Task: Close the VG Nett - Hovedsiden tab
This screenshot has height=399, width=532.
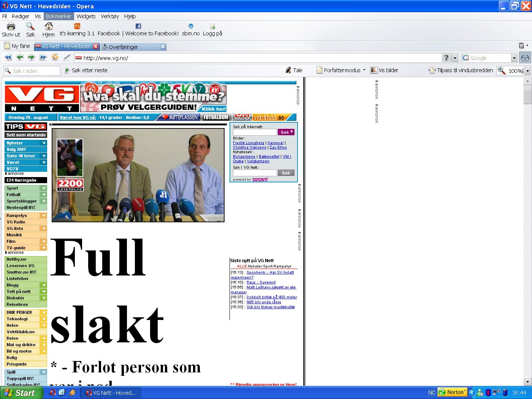Action: tap(96, 46)
